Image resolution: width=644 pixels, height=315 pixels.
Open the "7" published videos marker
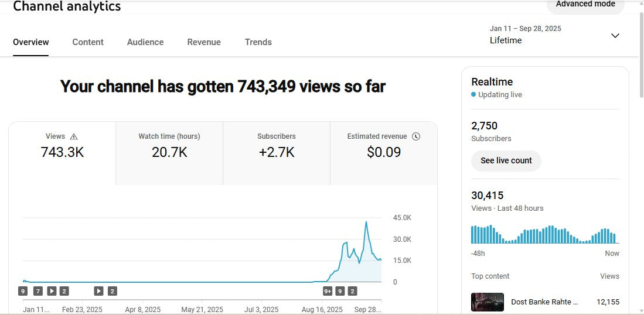[x=38, y=291]
